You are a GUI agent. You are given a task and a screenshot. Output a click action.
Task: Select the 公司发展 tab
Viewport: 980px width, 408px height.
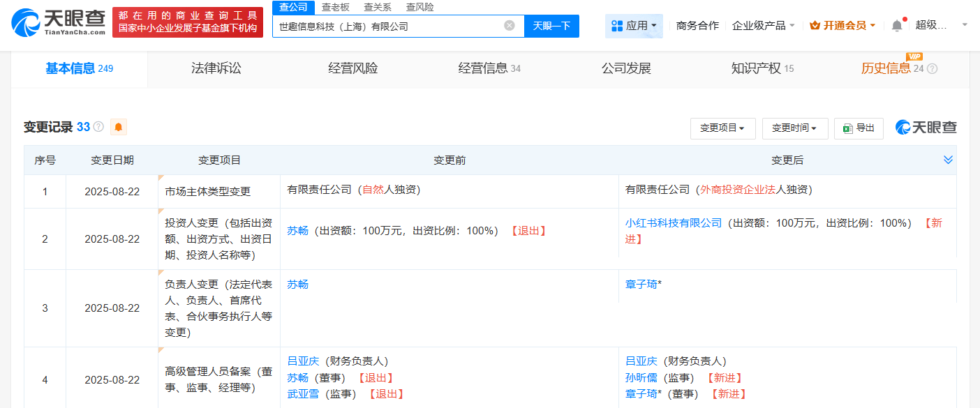[x=626, y=68]
